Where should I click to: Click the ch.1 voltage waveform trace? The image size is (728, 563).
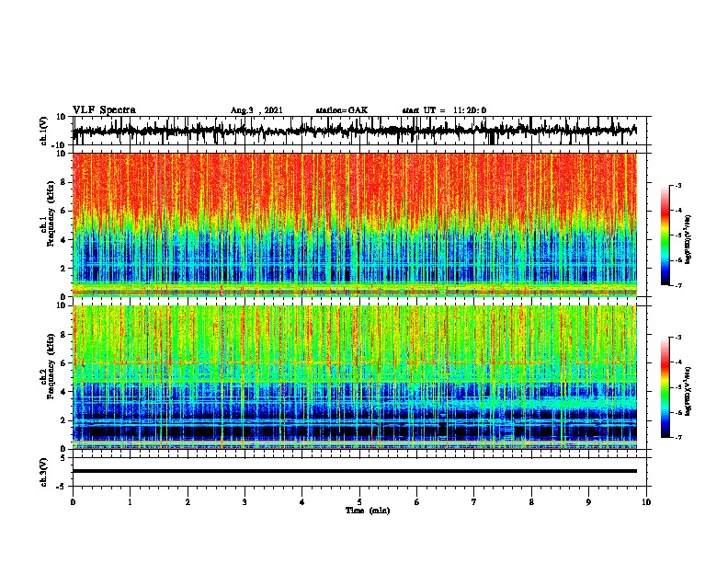click(354, 131)
